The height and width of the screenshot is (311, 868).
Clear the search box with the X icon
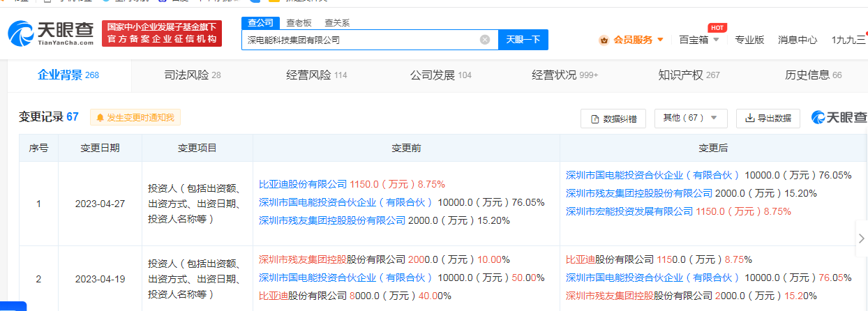485,40
